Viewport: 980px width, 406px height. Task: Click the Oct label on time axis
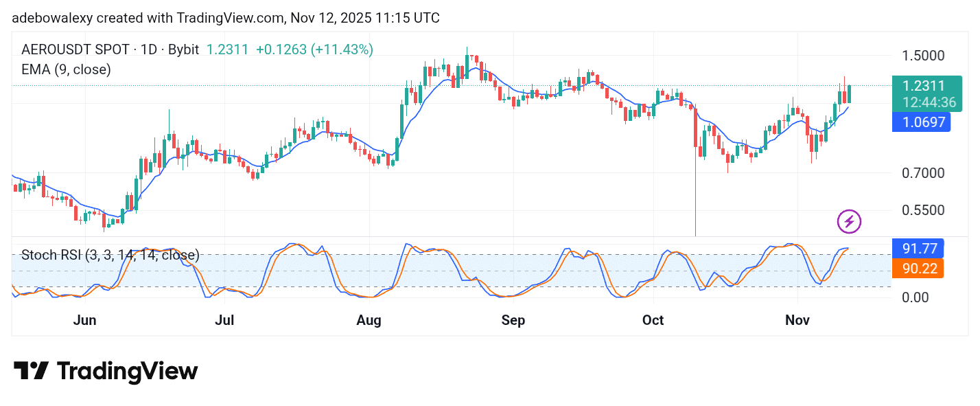pyautogui.click(x=653, y=321)
